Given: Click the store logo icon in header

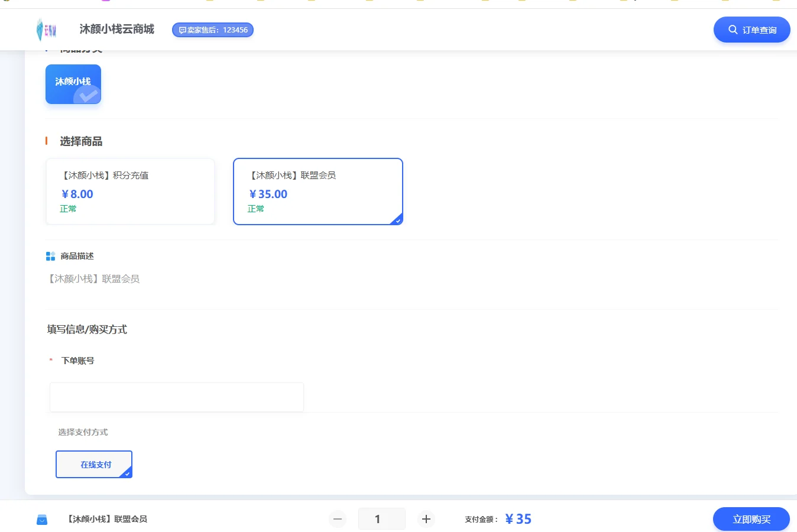Looking at the screenshot, I should (x=46, y=30).
